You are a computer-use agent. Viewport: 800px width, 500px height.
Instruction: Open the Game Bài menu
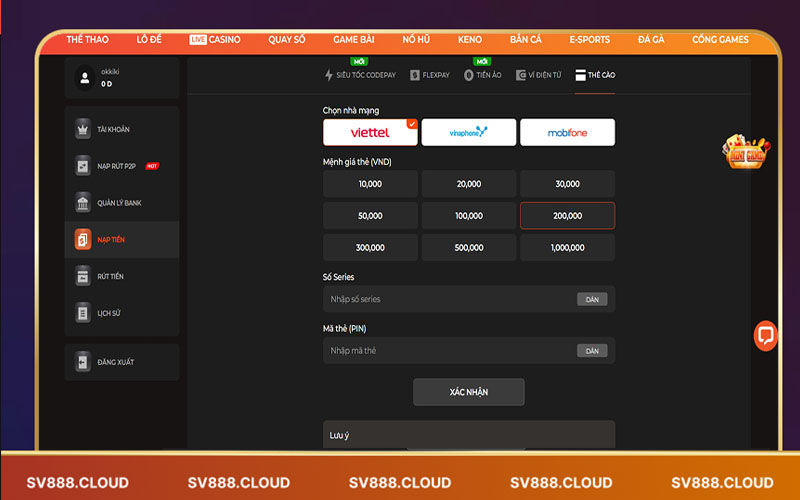[354, 39]
